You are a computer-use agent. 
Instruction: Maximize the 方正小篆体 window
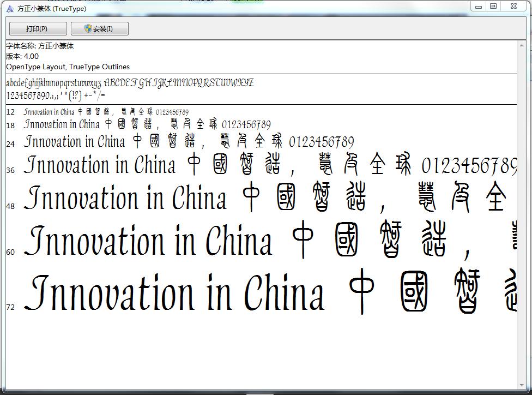tap(494, 6)
